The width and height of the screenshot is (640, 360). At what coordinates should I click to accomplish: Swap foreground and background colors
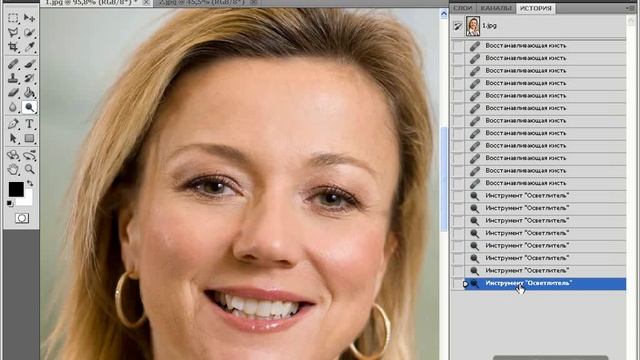point(30,183)
